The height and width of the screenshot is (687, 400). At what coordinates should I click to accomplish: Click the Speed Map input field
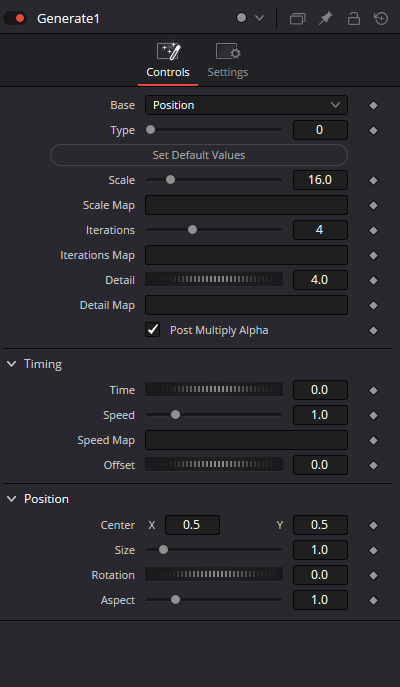click(246, 440)
